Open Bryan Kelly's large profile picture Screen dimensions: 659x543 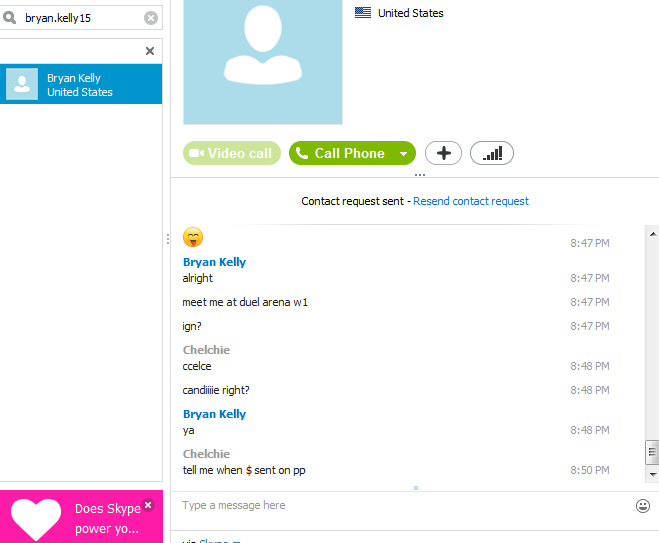click(263, 62)
